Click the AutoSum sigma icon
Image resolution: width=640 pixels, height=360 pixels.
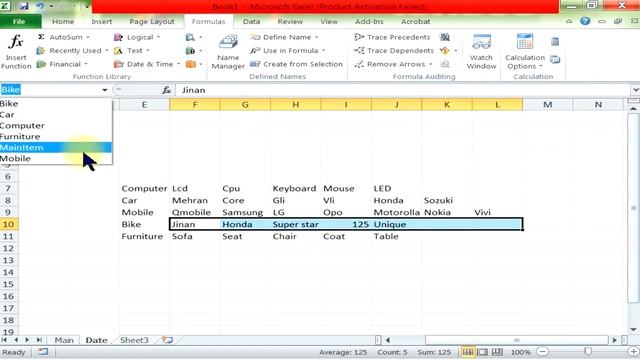(x=41, y=37)
